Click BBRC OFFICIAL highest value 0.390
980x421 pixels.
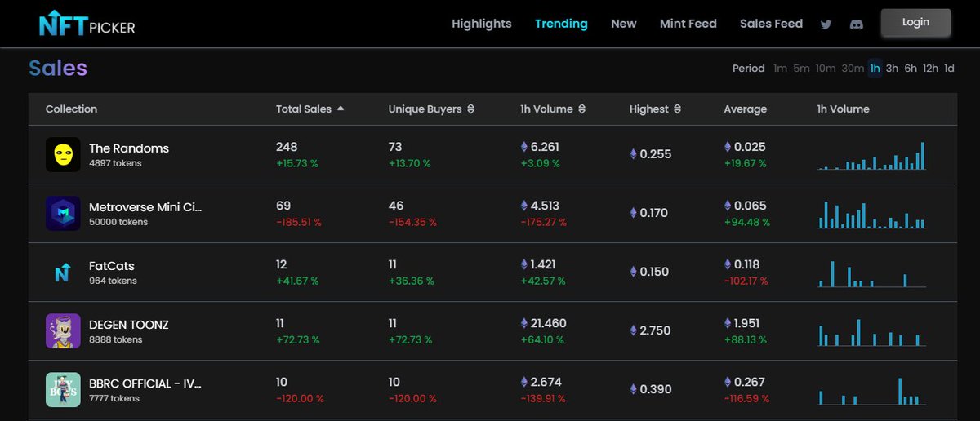click(x=650, y=389)
